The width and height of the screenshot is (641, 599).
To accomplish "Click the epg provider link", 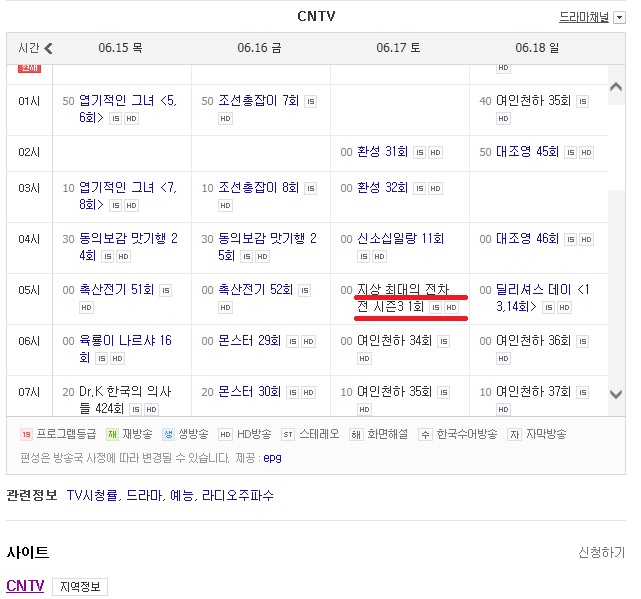I will pos(273,458).
